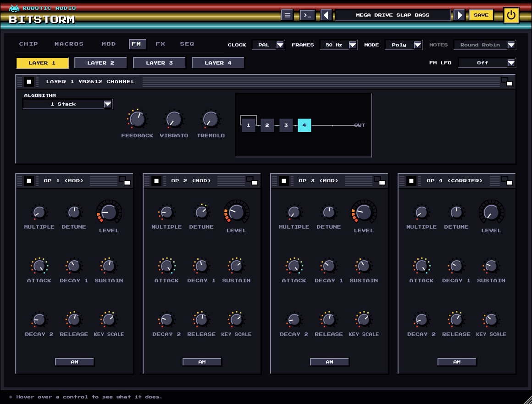Select operator 1 block in algorithm diagram
532x404 pixels.
pyautogui.click(x=249, y=125)
